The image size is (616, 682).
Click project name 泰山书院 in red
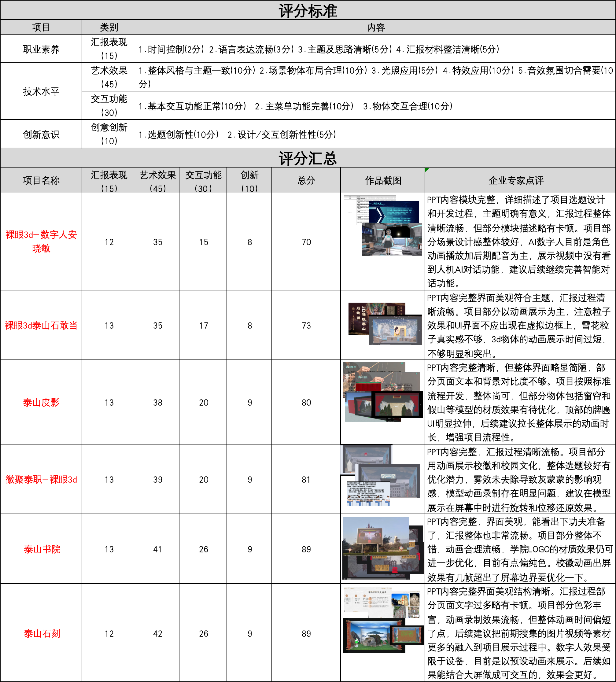pos(42,549)
